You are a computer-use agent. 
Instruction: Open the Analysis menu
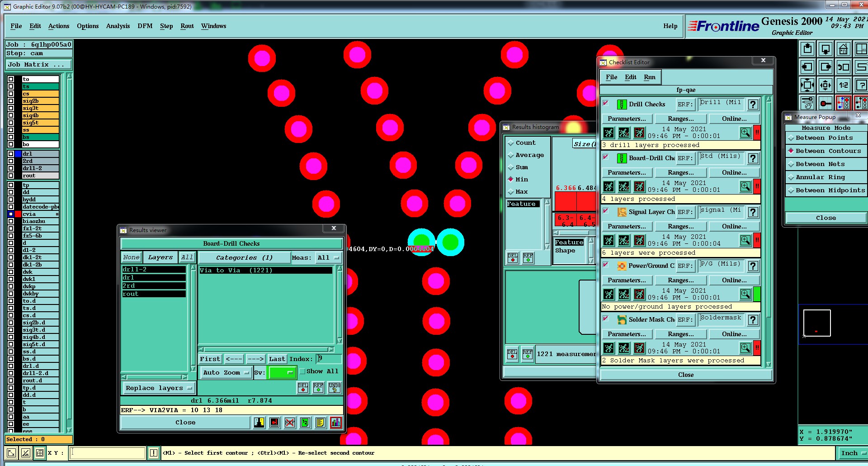(x=118, y=26)
